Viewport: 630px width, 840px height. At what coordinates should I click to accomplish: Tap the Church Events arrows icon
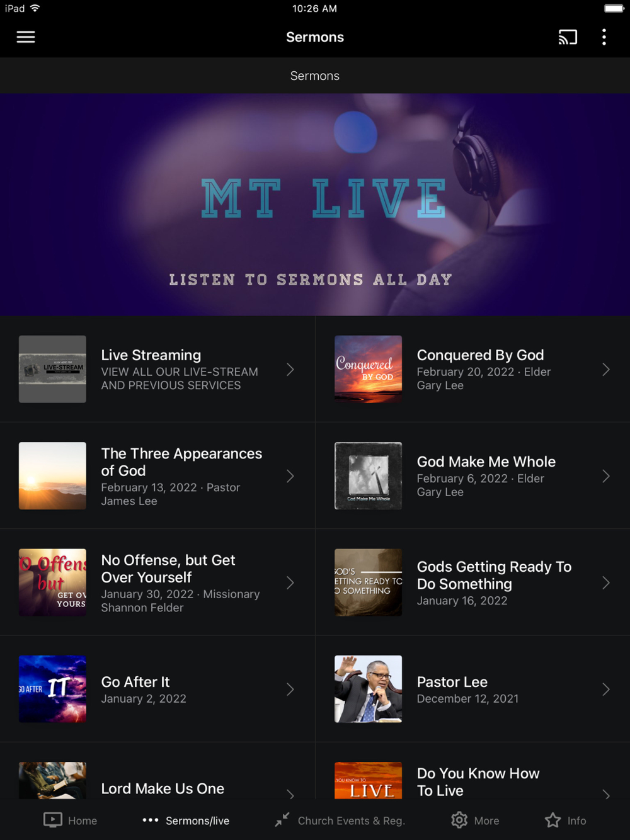[x=282, y=820]
